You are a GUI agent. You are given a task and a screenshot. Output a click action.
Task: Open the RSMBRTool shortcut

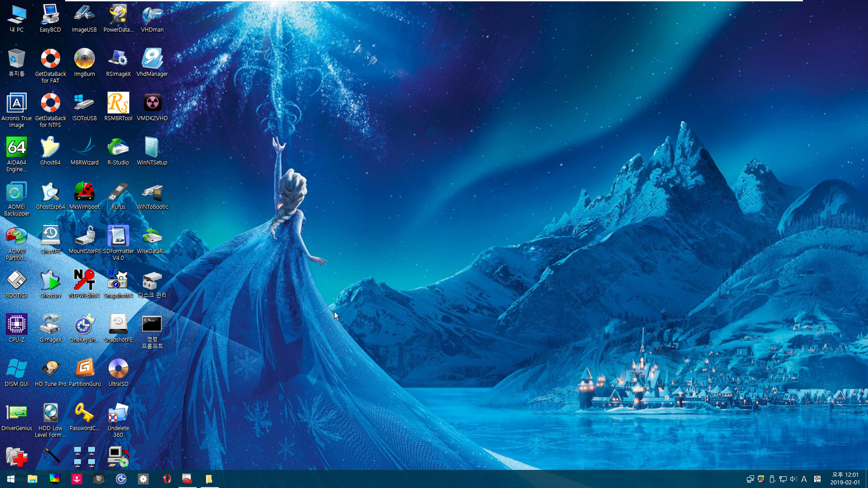tap(118, 107)
